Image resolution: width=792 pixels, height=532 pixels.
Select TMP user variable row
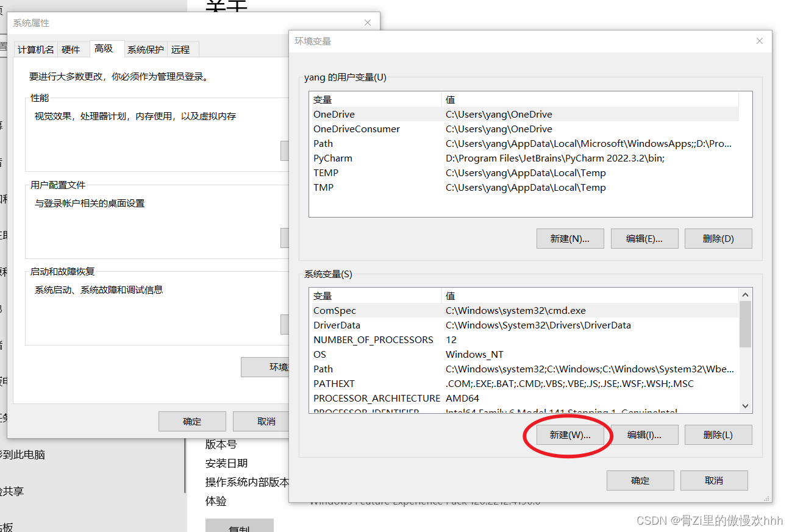[524, 188]
